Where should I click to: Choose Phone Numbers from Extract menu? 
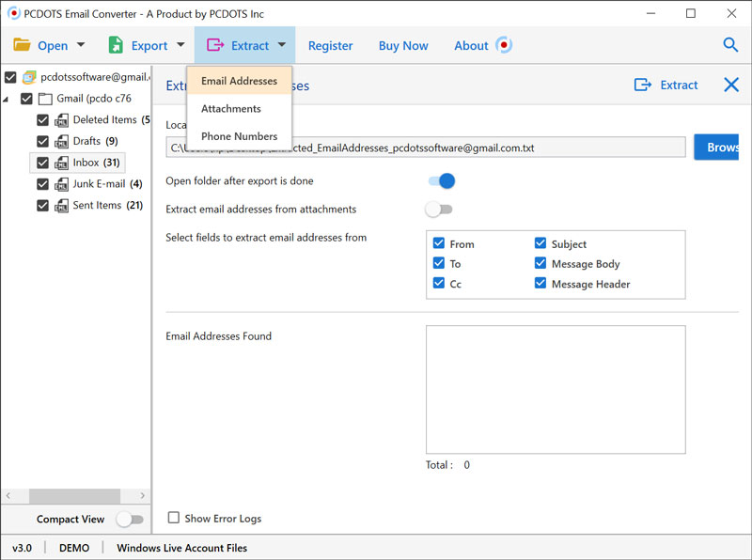click(239, 136)
